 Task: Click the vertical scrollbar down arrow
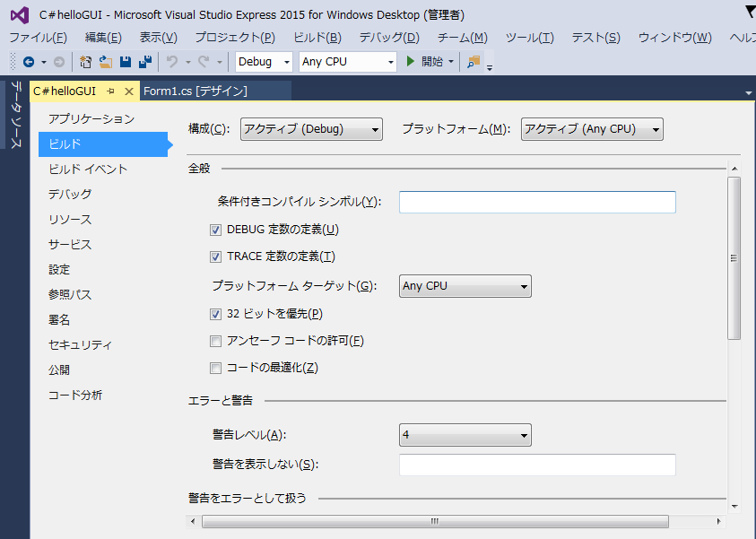coord(734,506)
